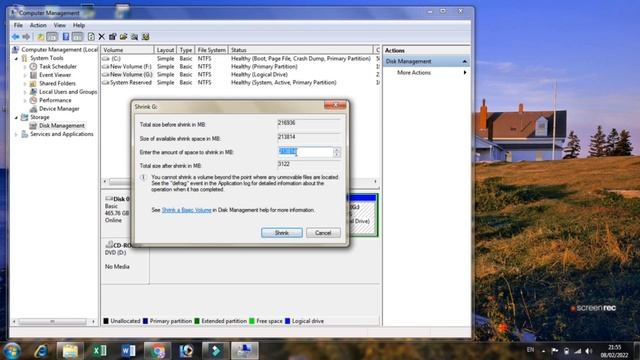The image size is (640, 360).
Task: Open File Explorer from the taskbar
Action: pos(70,351)
